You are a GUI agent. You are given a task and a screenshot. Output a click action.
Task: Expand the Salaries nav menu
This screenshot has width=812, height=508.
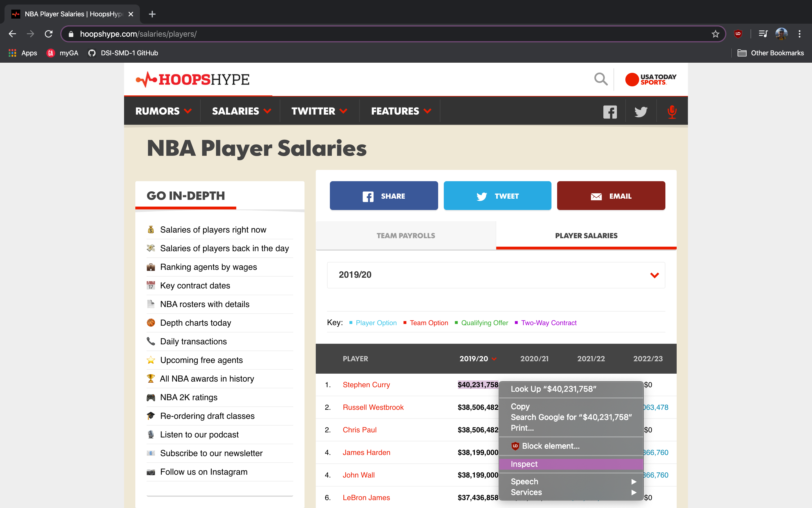pyautogui.click(x=241, y=111)
